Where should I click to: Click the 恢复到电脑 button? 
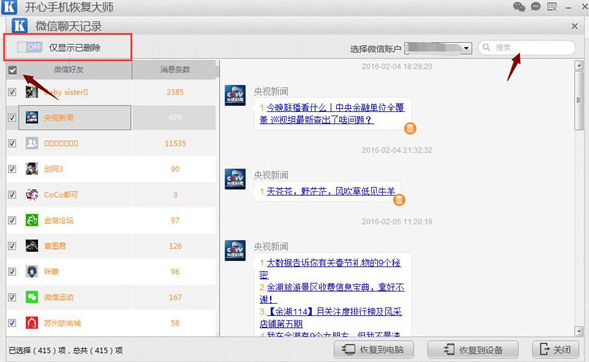(374, 350)
